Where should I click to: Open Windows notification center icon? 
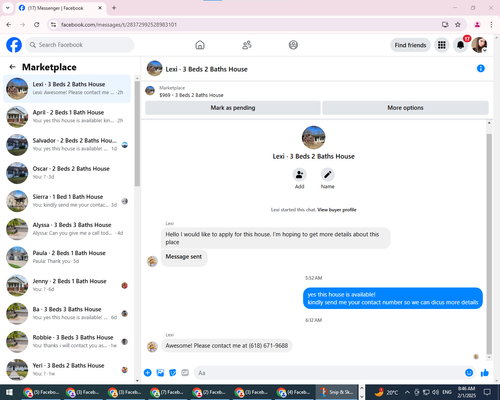(x=487, y=392)
